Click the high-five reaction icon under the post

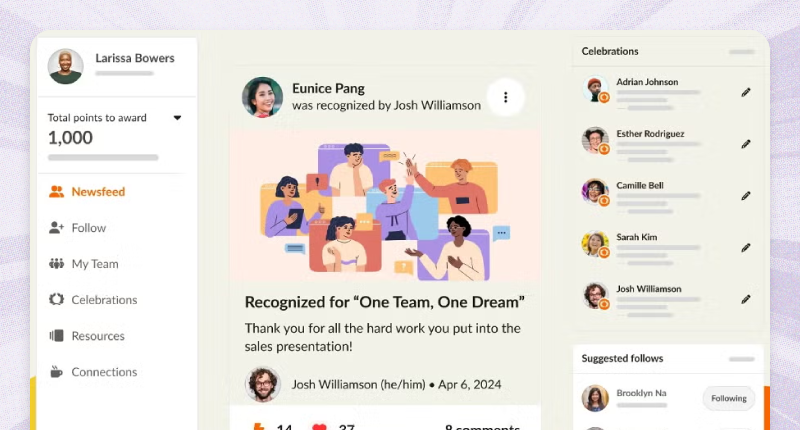point(259,426)
